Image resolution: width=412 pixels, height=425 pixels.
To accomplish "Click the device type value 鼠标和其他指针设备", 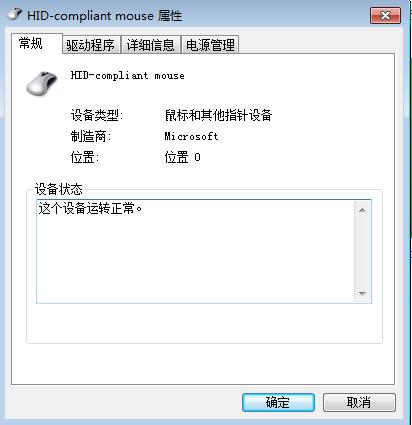I will 218,115.
